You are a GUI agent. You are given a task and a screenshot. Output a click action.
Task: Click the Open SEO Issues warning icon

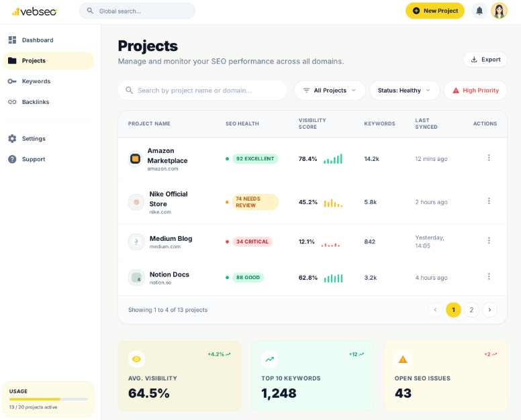pos(403,359)
